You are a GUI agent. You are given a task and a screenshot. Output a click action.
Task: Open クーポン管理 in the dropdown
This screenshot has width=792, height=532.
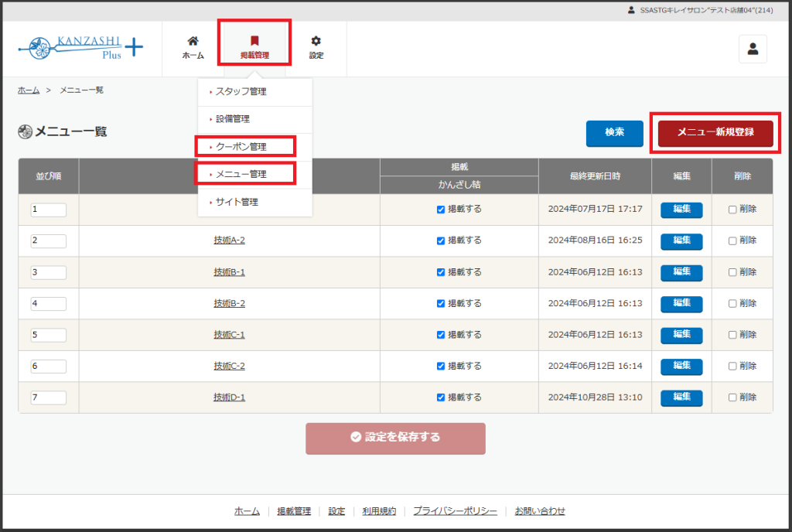coord(241,147)
